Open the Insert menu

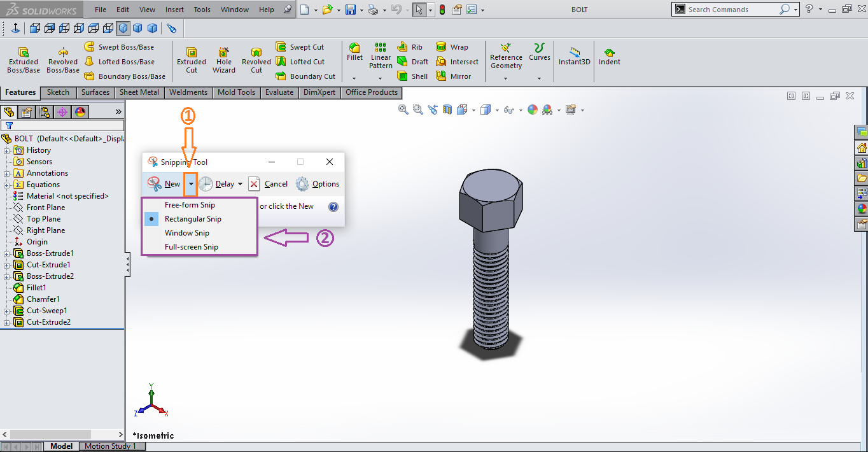click(x=174, y=10)
